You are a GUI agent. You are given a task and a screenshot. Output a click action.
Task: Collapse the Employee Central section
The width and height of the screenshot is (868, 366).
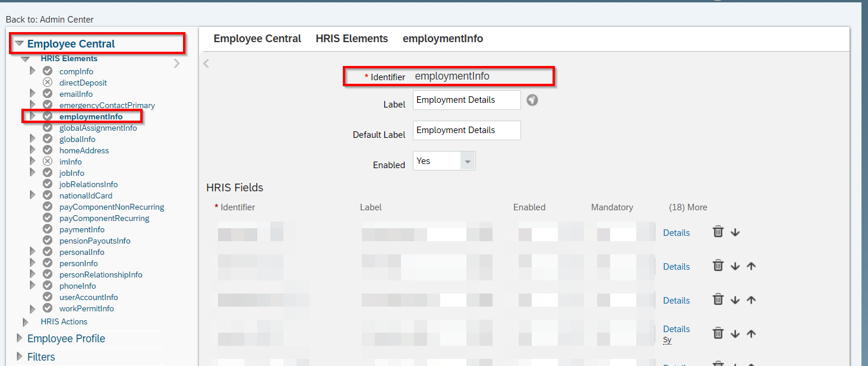point(20,44)
